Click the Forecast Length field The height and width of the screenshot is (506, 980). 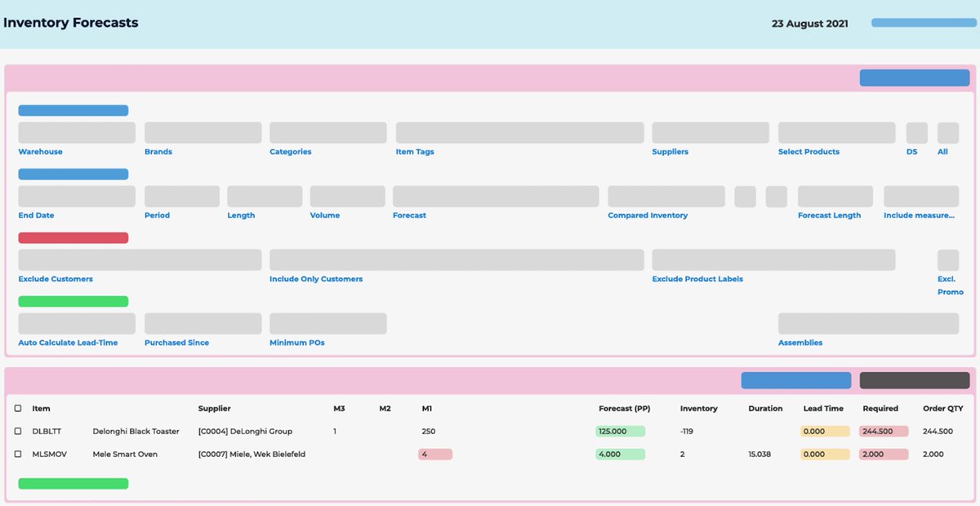[835, 196]
